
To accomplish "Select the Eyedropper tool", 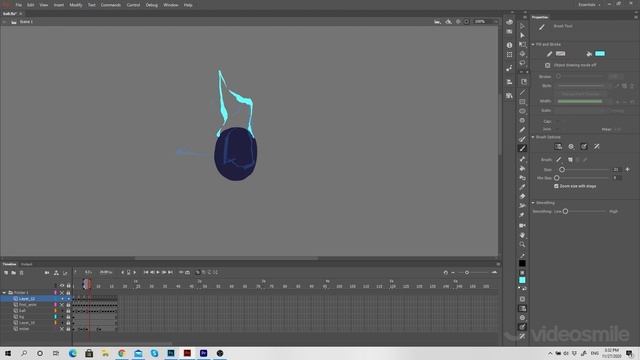I will tap(522, 187).
